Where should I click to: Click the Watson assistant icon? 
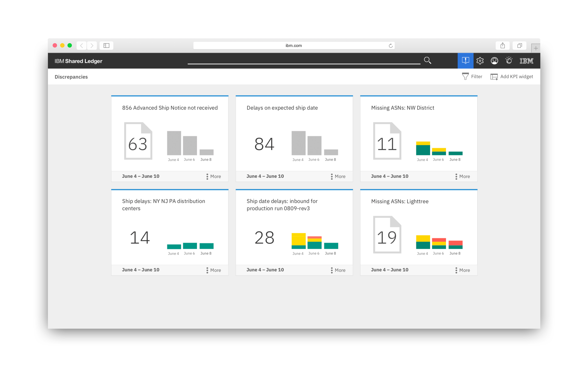click(509, 60)
